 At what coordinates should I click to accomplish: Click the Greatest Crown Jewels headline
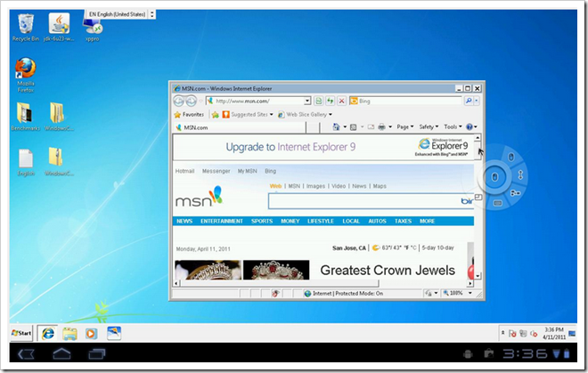click(388, 271)
